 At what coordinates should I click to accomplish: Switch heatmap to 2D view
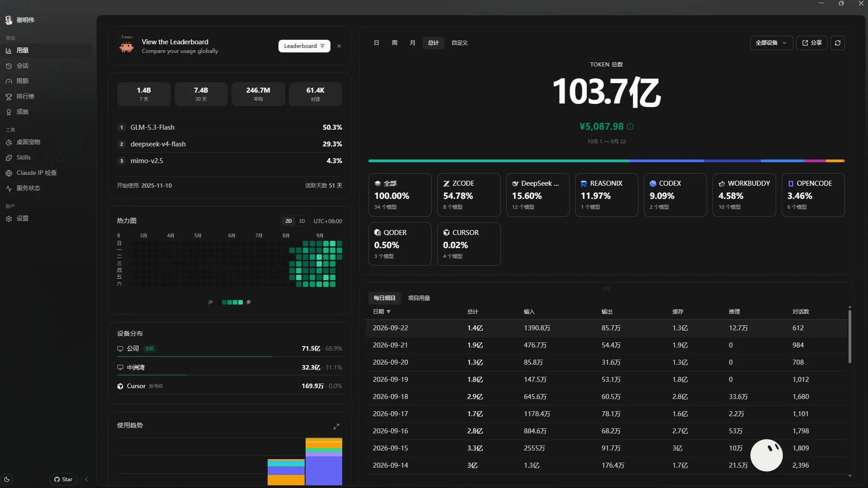[288, 221]
